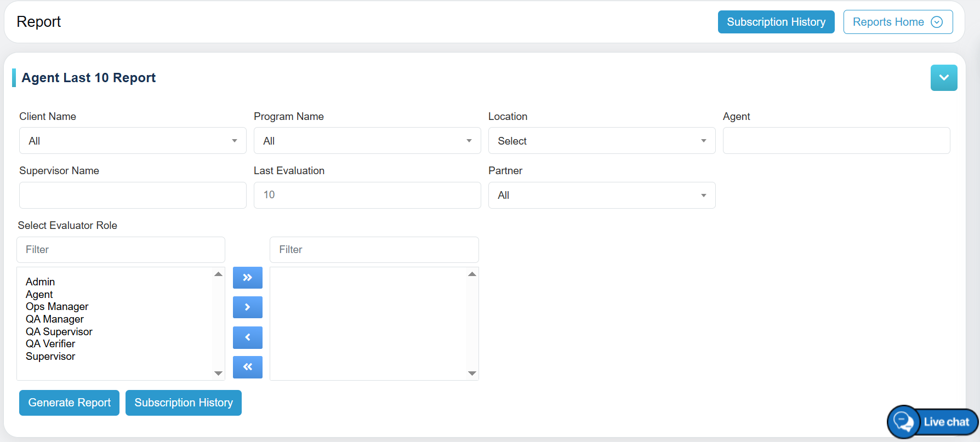The image size is (980, 442).
Task: Click the bottom Subscription History button
Action: pos(183,403)
